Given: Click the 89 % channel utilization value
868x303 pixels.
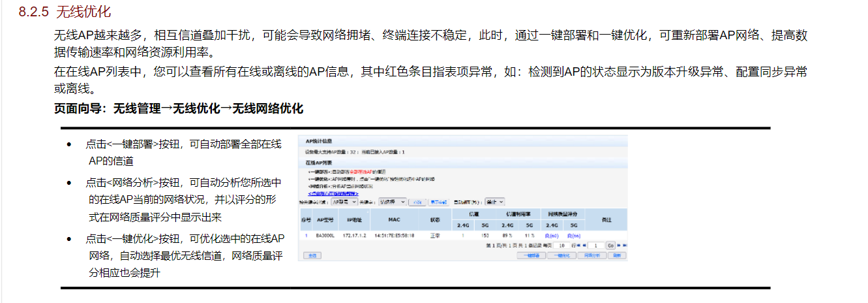Looking at the screenshot, I should (x=507, y=236).
